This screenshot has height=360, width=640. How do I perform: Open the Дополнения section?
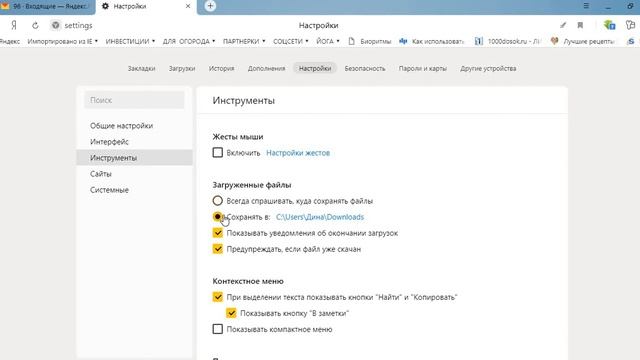pyautogui.click(x=267, y=69)
